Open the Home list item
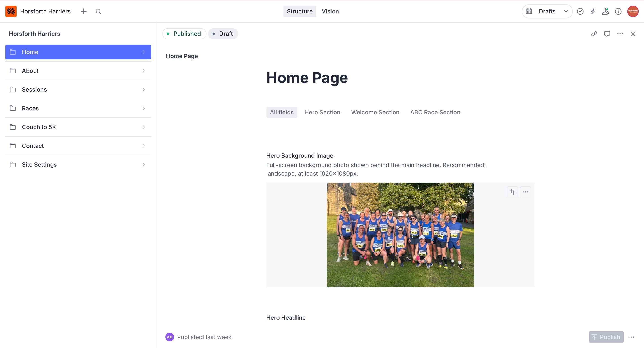The width and height of the screenshot is (644, 348). pyautogui.click(x=78, y=52)
